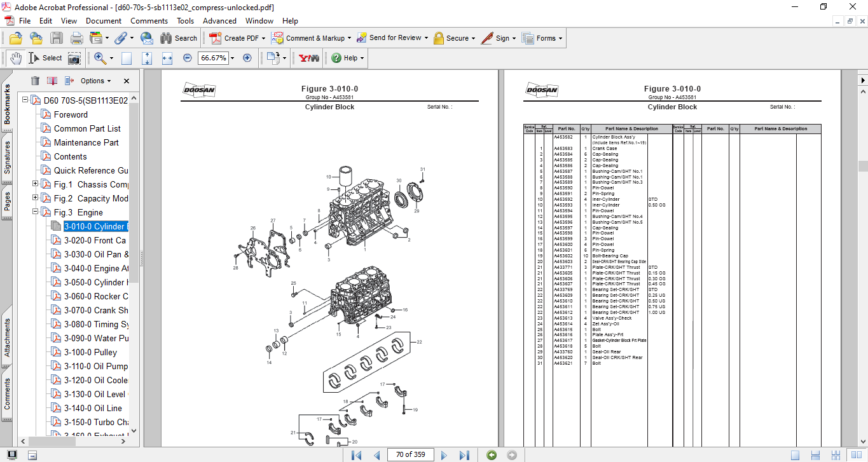The height and width of the screenshot is (462, 868).
Task: Open the 3-020-0 Front Ca bookmark
Action: coord(95,240)
